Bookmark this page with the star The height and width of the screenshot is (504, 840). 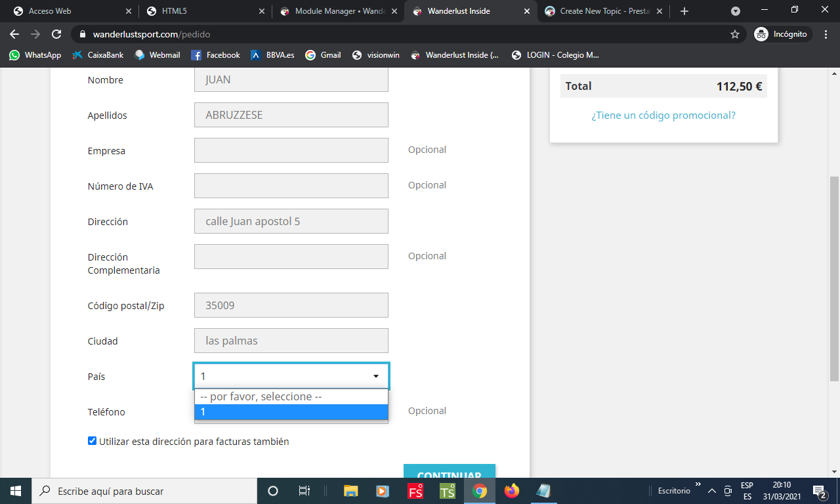point(735,34)
